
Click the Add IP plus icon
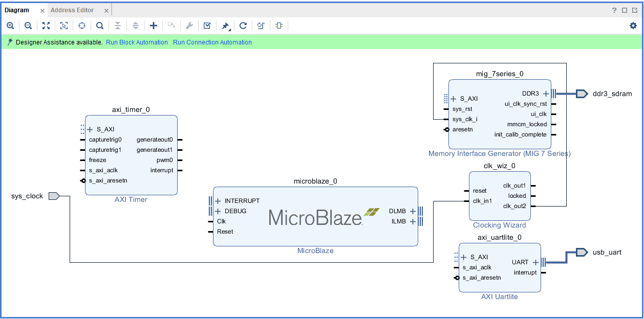[x=153, y=26]
